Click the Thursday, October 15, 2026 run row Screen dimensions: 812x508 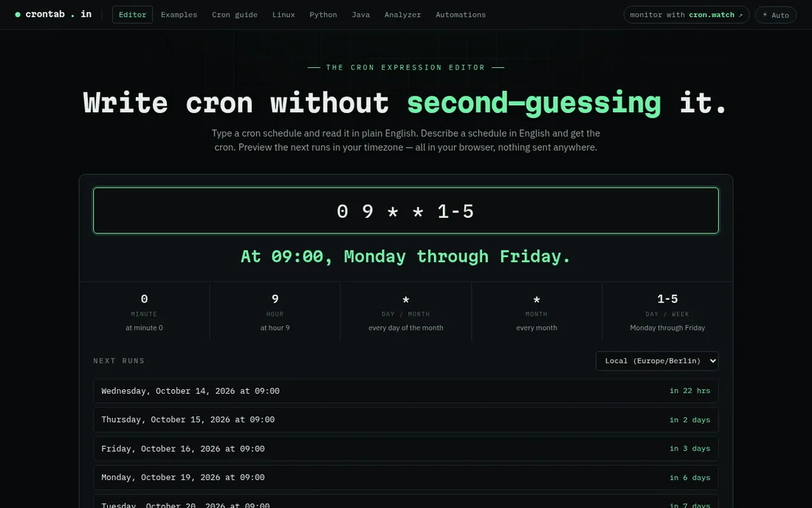pyautogui.click(x=406, y=420)
